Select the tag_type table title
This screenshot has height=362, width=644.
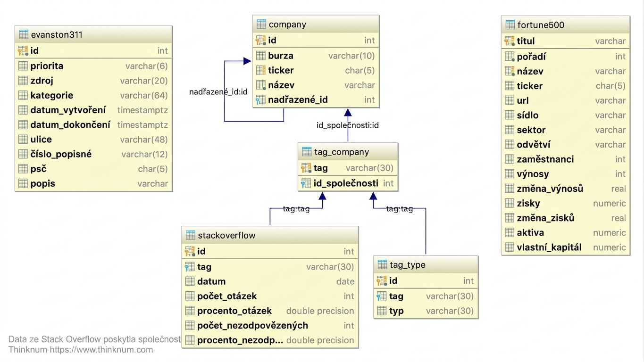click(407, 265)
